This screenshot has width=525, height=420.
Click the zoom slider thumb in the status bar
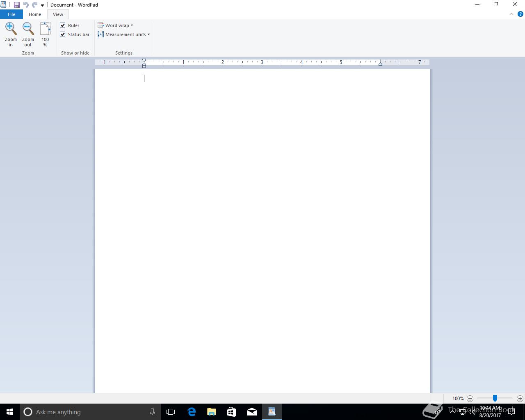[495, 398]
